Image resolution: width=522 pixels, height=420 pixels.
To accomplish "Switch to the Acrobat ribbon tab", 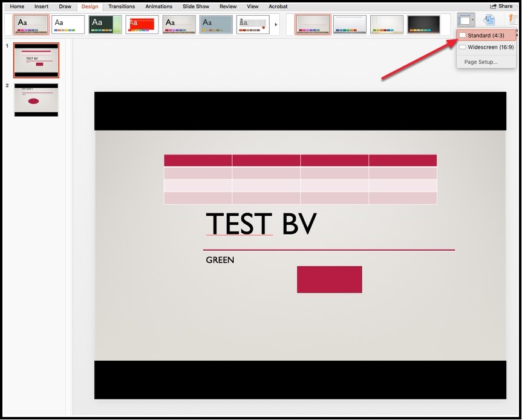I will click(278, 7).
